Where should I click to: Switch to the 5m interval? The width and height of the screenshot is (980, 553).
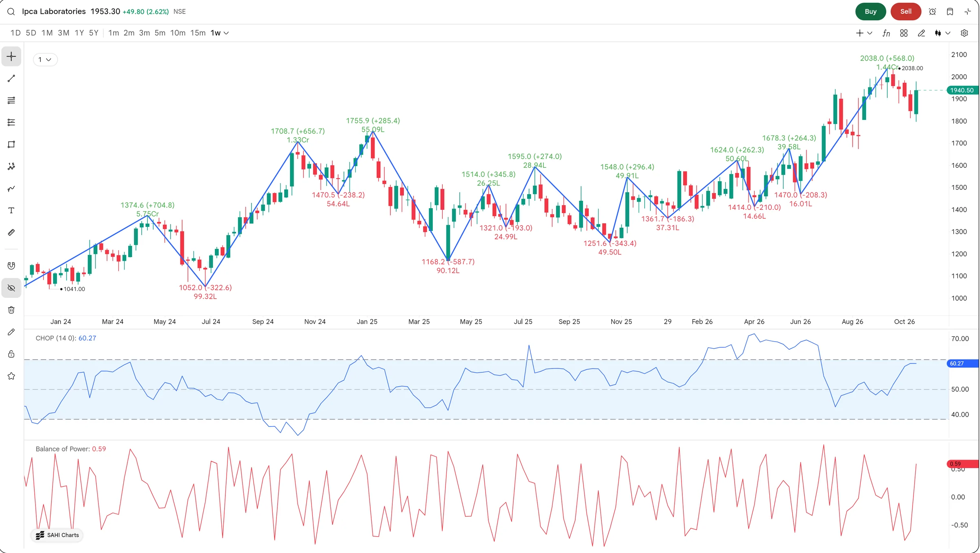pos(160,33)
